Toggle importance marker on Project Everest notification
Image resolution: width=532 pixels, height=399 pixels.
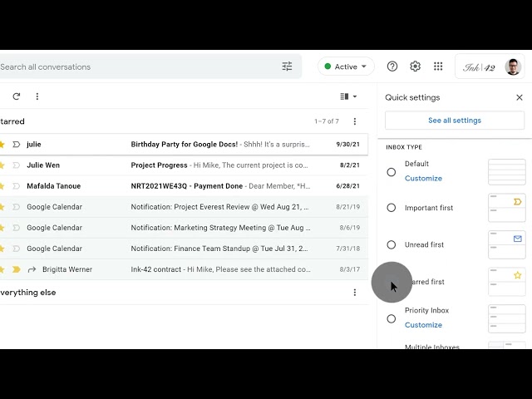coord(16,207)
